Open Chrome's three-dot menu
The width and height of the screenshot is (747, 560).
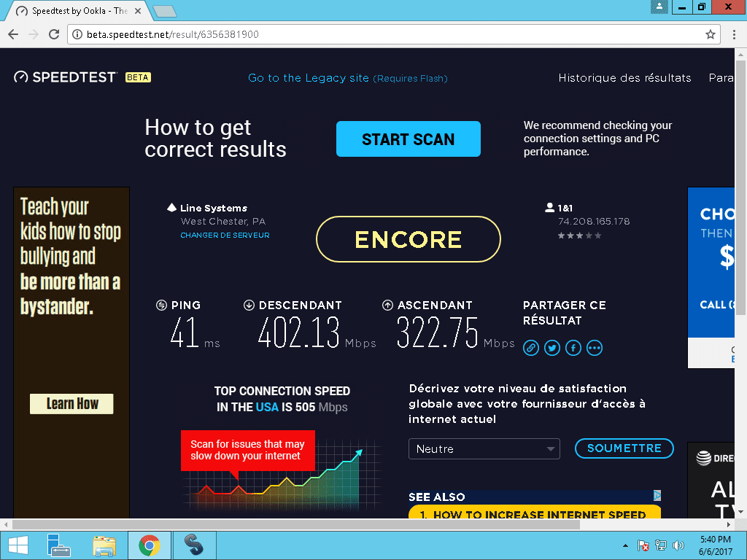tap(734, 34)
